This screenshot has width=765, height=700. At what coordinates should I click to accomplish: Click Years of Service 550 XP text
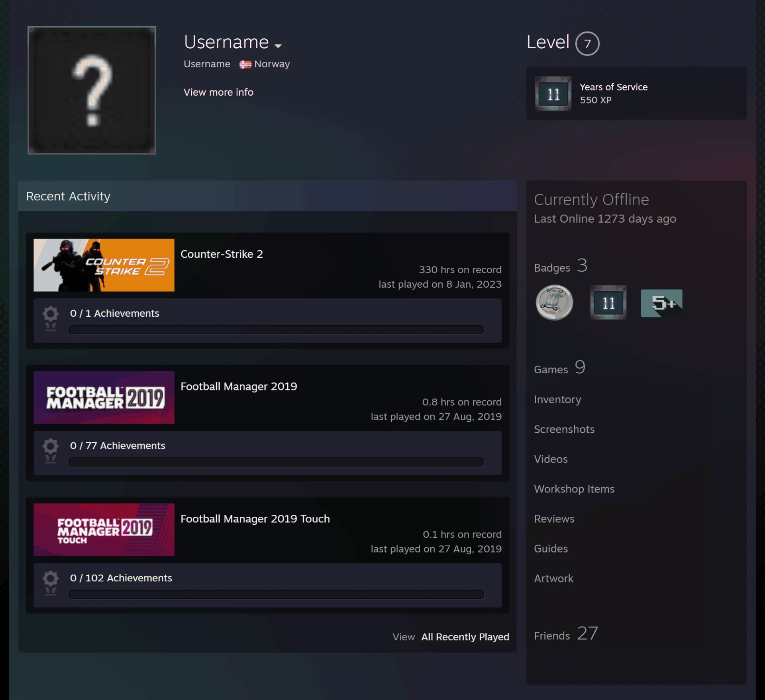point(613,93)
